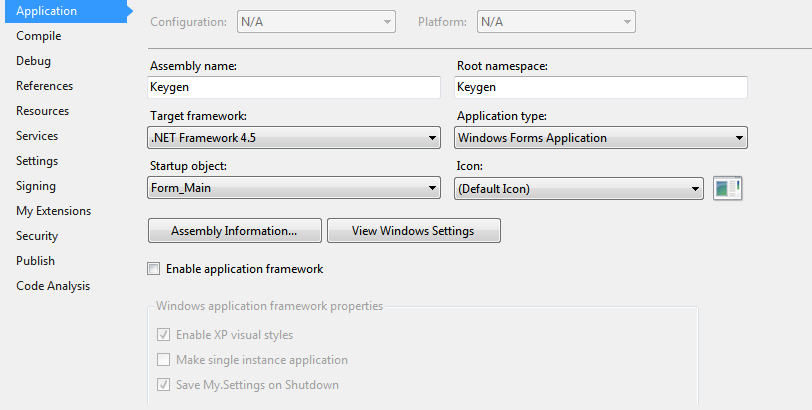Select the My Extensions tab

(x=53, y=211)
